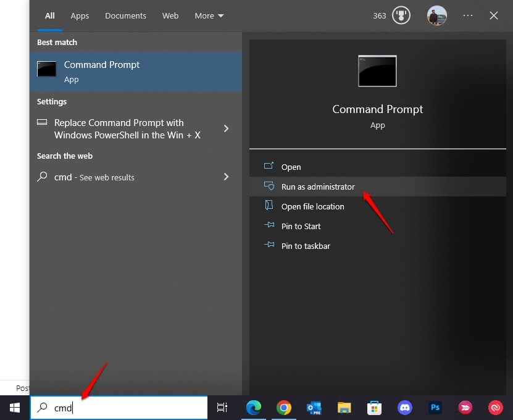Viewport: 513px width, 420px height.
Task: Switch to the Apps search tab
Action: (x=80, y=16)
